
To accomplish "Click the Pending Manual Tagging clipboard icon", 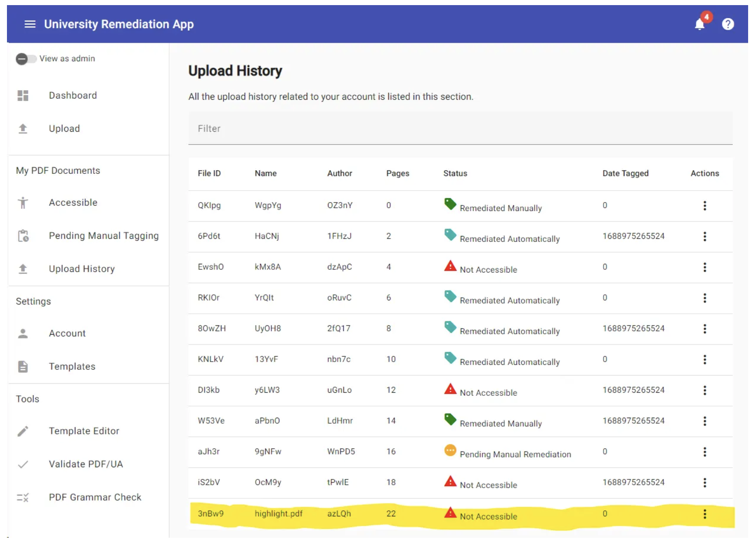I will tap(23, 236).
